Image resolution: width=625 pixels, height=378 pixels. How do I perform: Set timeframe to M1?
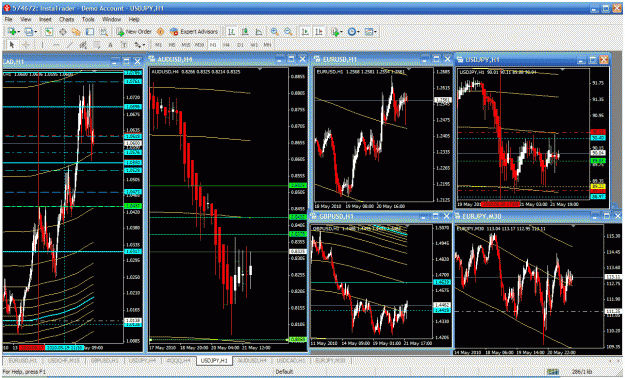[159, 45]
